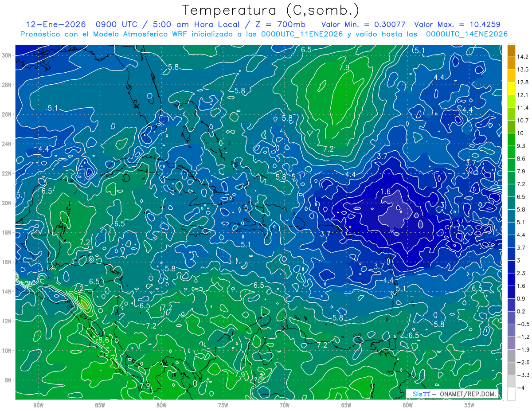Click the '90W' longitude axis label
The width and height of the screenshot is (532, 411).
point(38,405)
